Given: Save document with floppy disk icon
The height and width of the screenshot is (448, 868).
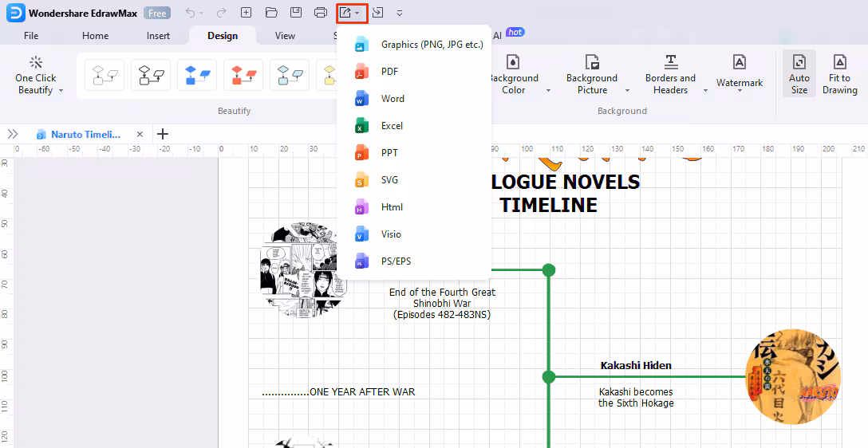Looking at the screenshot, I should coord(296,13).
